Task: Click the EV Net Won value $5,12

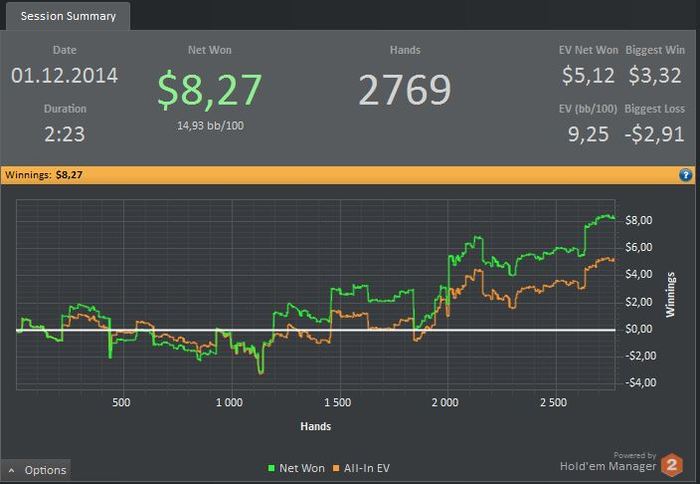Action: [x=588, y=75]
